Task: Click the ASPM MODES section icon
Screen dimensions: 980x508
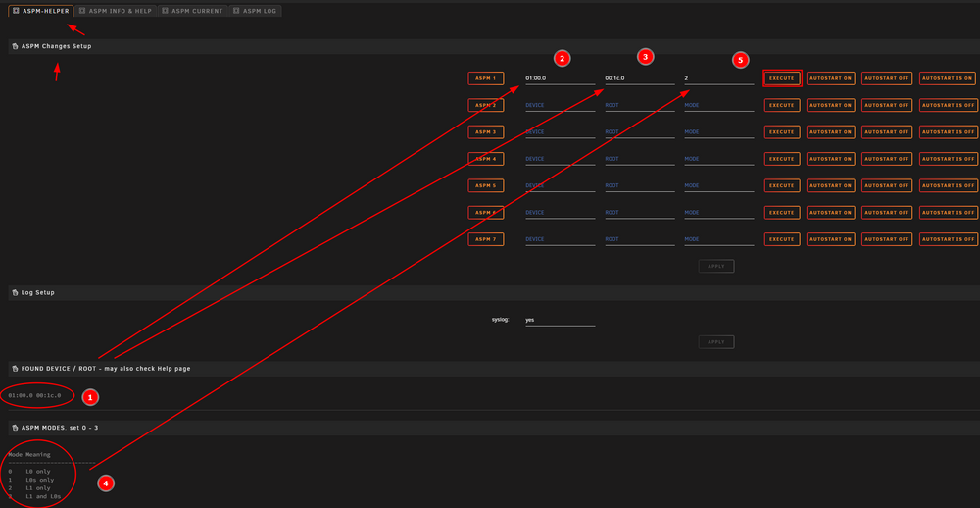Action: coord(15,428)
